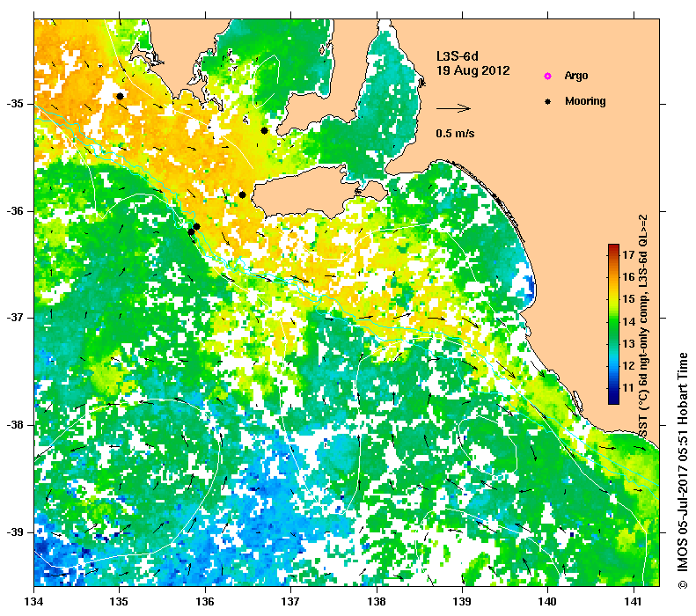696x616 pixels.
Task: Click the '136' longitude axis label
Action: [x=205, y=602]
